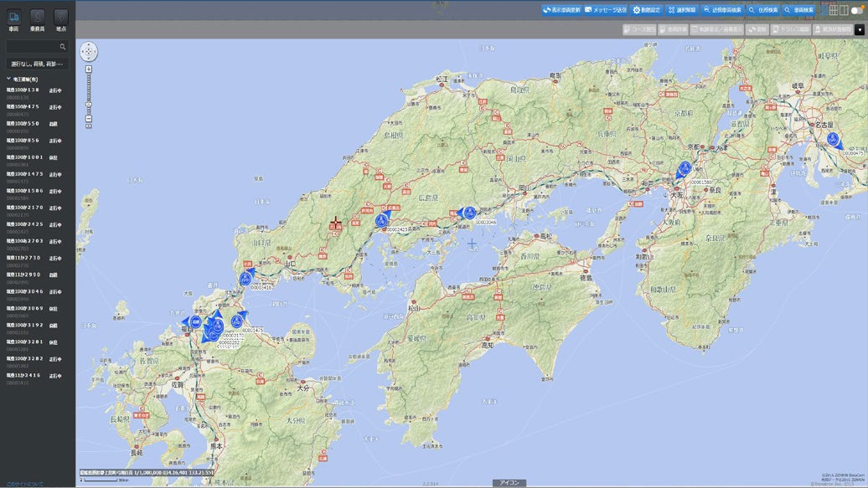Open 住所検索 address search
This screenshot has width=868, height=488.
tap(763, 10)
